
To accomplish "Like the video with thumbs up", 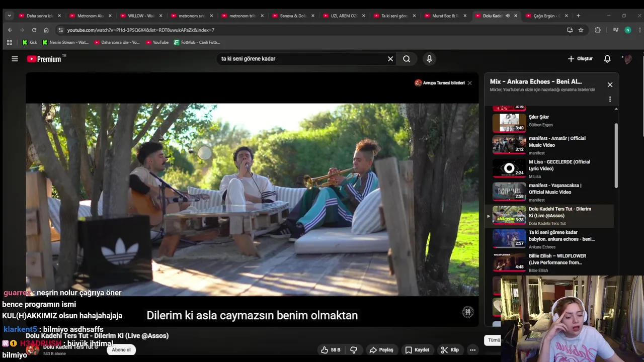I will (x=332, y=350).
